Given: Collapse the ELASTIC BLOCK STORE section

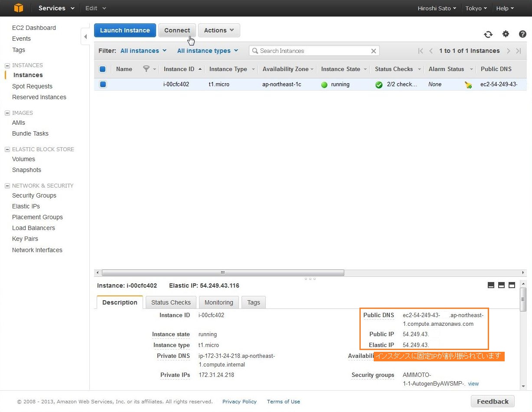Looking at the screenshot, I should (7, 149).
